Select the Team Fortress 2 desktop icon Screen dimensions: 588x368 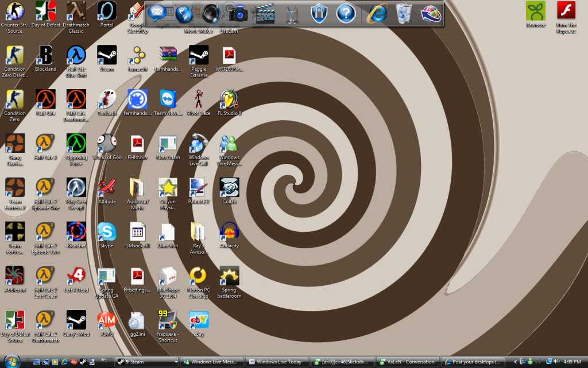point(15,188)
